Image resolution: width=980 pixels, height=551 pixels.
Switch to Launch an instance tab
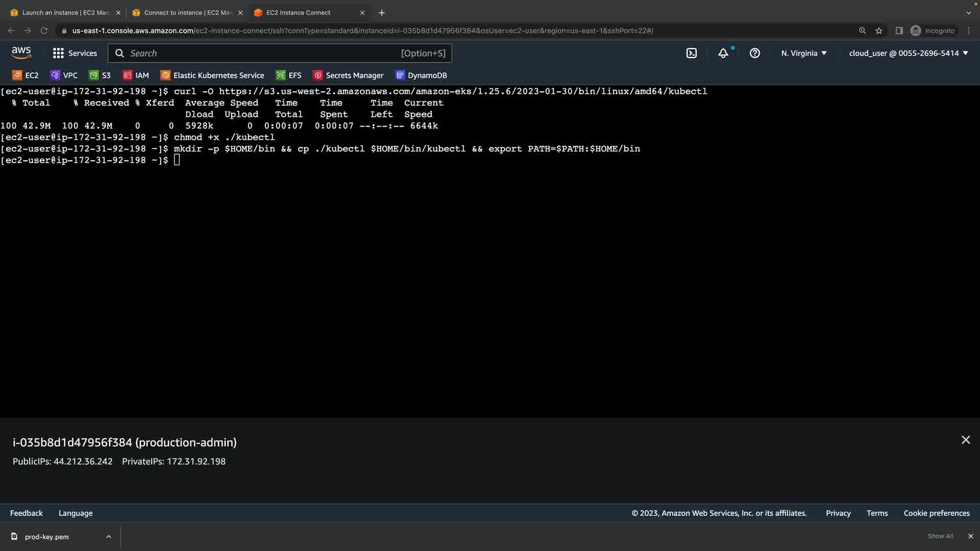pos(65,13)
